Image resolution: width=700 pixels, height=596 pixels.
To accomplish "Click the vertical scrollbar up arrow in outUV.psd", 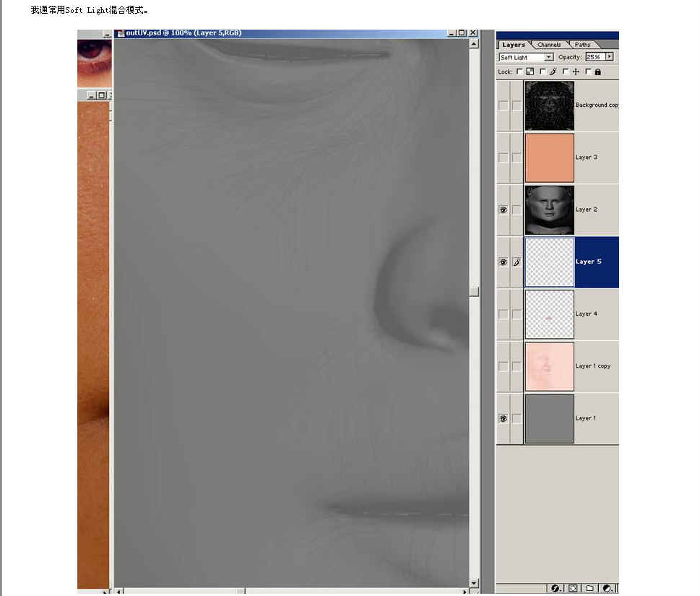I will [x=474, y=44].
